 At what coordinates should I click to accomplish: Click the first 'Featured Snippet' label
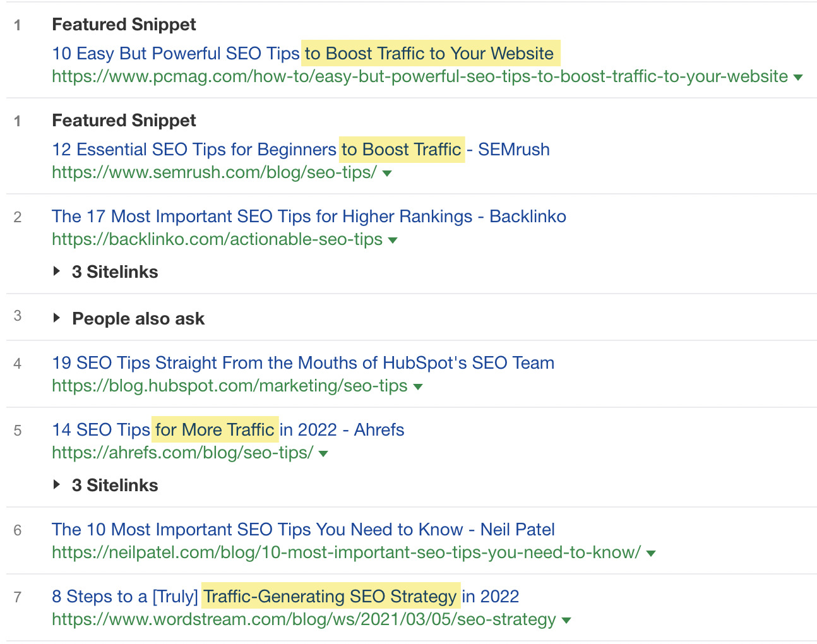pos(124,25)
